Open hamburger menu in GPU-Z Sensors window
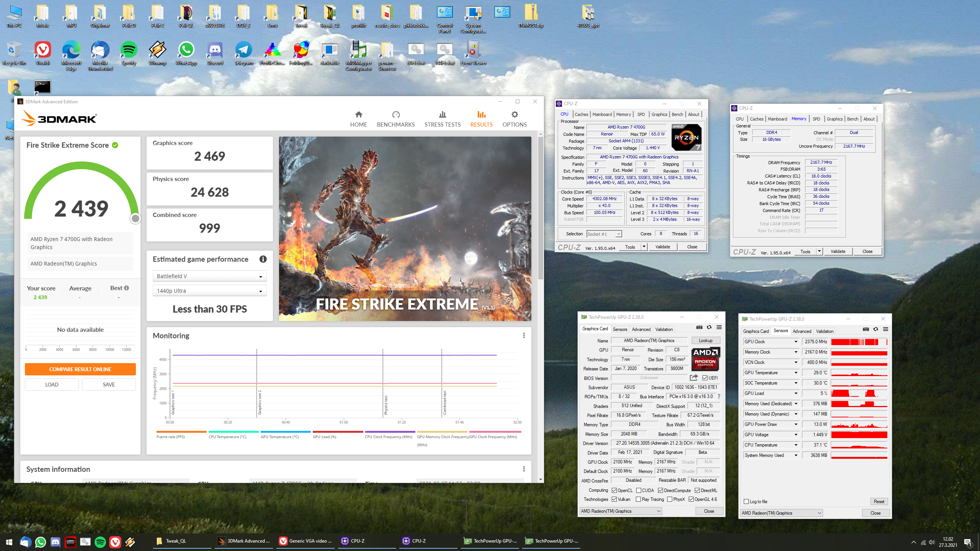Image resolution: width=980 pixels, height=551 pixels. [885, 329]
